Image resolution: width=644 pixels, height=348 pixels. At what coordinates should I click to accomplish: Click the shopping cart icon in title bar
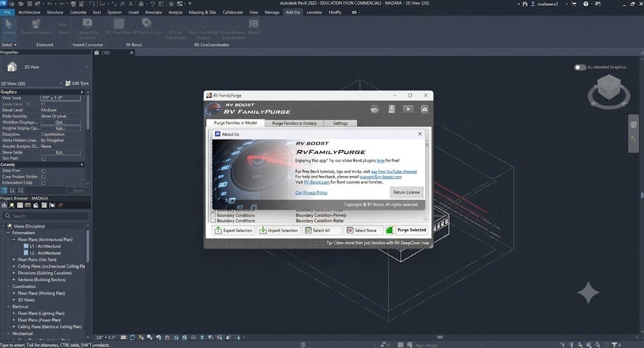(574, 4)
